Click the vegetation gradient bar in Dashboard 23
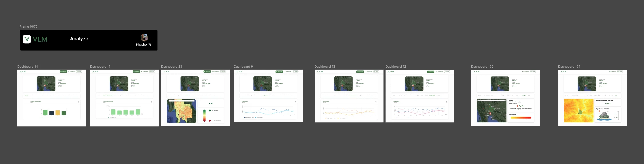This screenshot has height=164, width=644. tap(204, 116)
